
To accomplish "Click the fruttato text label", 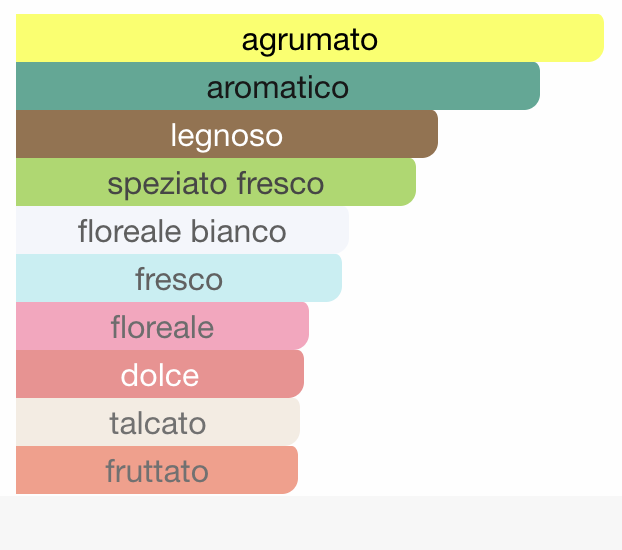I will [x=157, y=471].
